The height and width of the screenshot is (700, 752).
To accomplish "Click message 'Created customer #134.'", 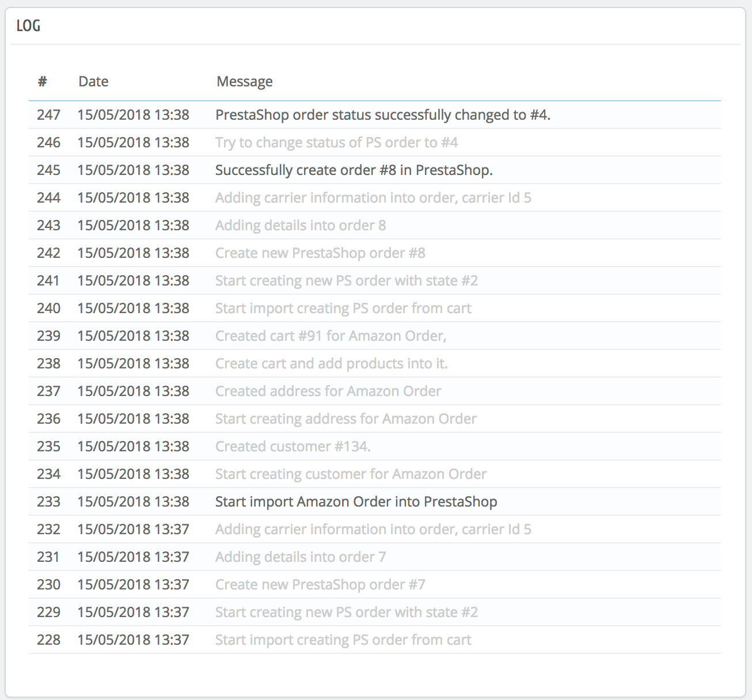I will [x=293, y=446].
